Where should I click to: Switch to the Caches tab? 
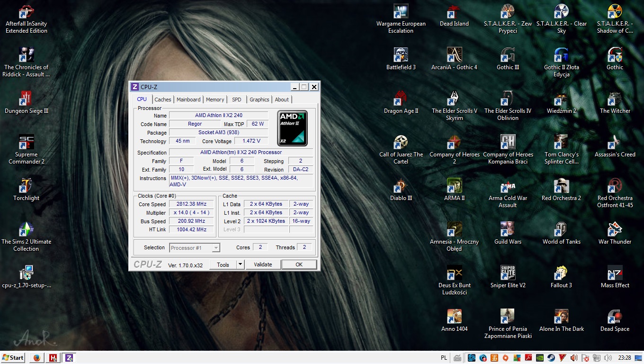(163, 100)
